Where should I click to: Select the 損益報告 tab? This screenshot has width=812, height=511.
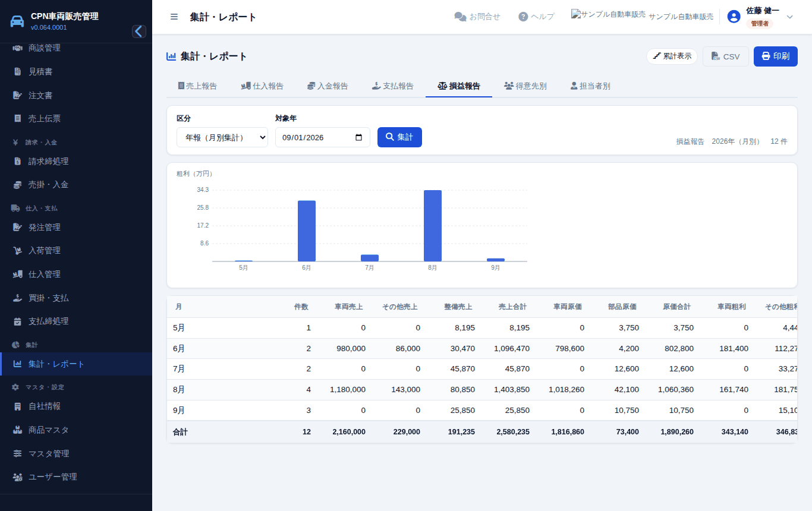click(x=459, y=86)
